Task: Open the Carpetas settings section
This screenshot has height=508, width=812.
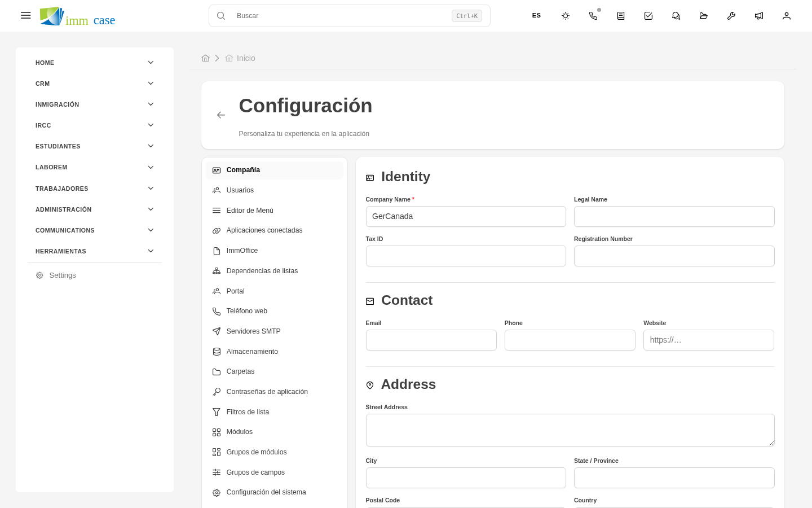Action: point(275,371)
